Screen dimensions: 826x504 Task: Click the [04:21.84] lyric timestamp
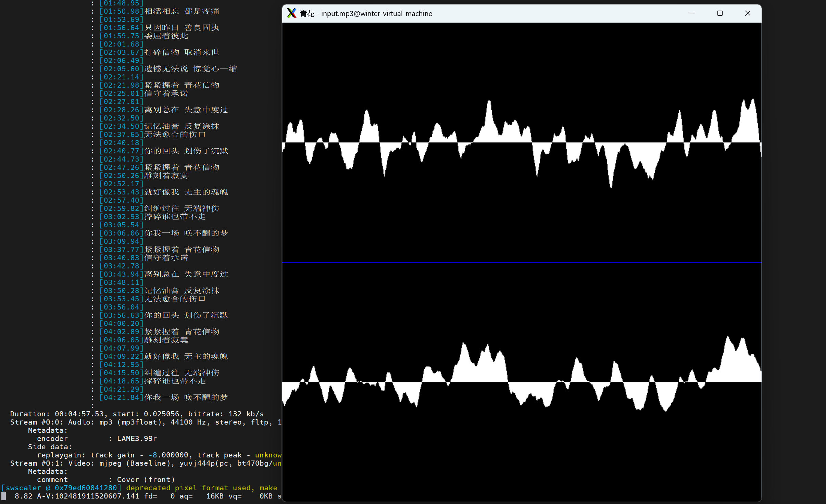tap(121, 398)
